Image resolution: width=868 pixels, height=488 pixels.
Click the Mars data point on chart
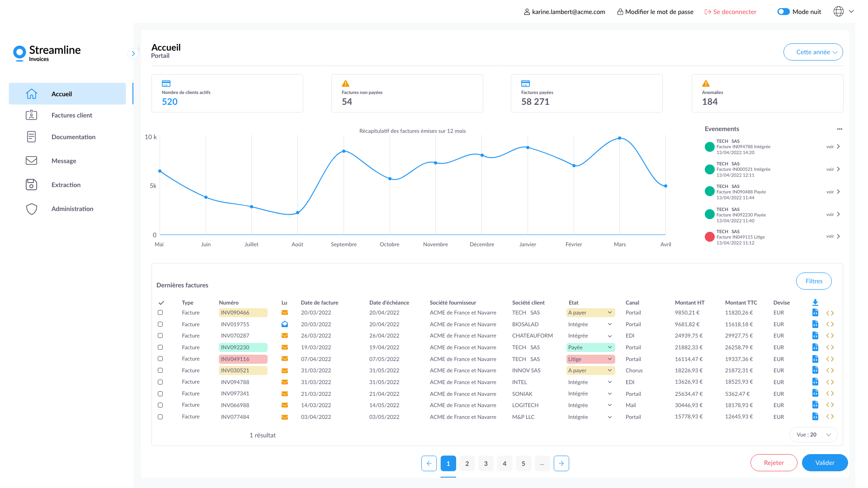pos(619,138)
